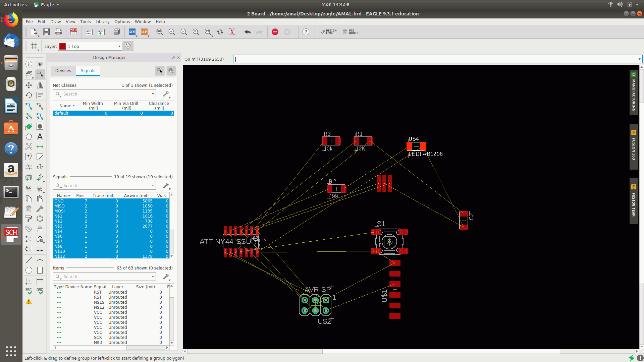Screen dimensions: 644x362
Task: Toggle the Show eye tool
Action: click(x=40, y=64)
